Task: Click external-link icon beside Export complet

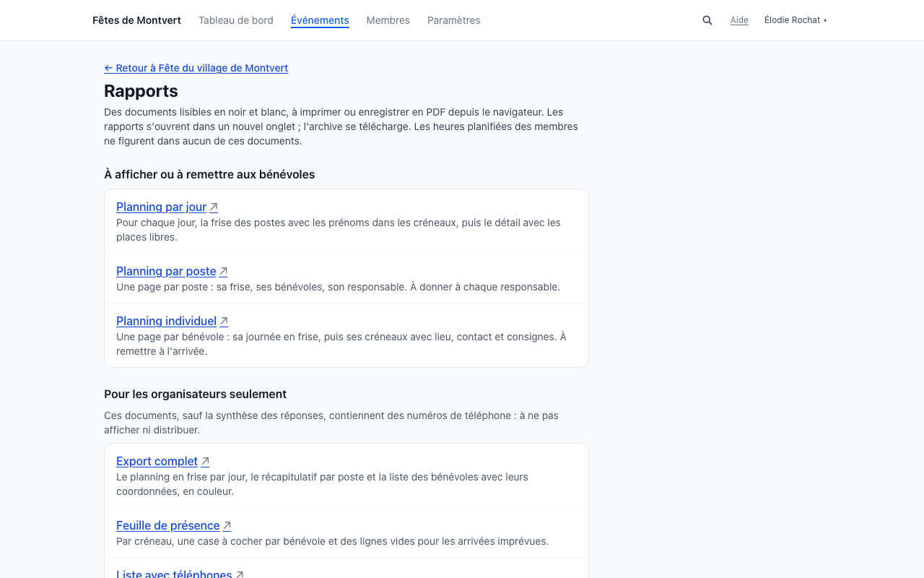Action: [x=205, y=462]
